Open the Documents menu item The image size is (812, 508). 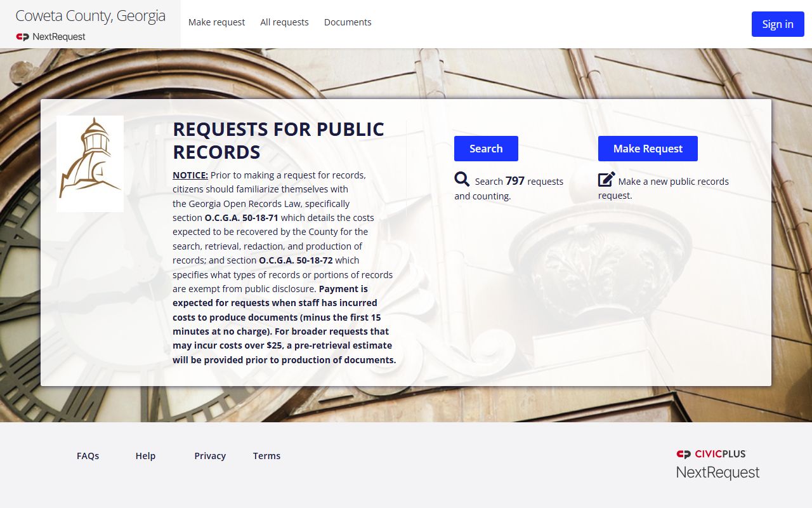[348, 22]
